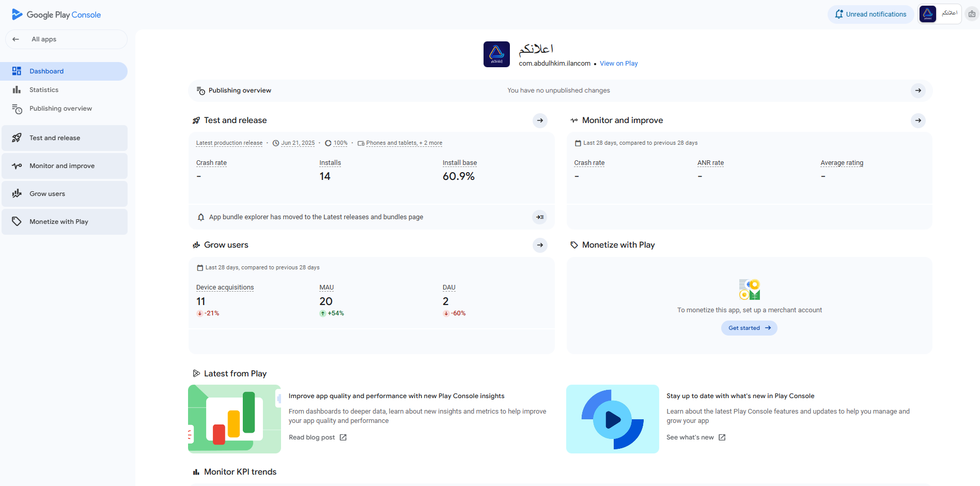This screenshot has height=486, width=980.
Task: Dismiss the App bundle explorer notice icon
Action: click(540, 217)
